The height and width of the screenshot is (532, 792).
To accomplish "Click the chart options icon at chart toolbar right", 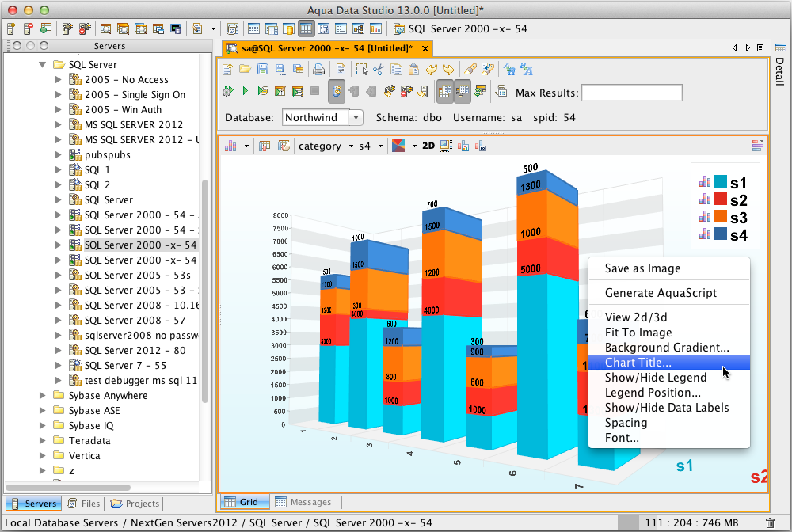I will [758, 146].
